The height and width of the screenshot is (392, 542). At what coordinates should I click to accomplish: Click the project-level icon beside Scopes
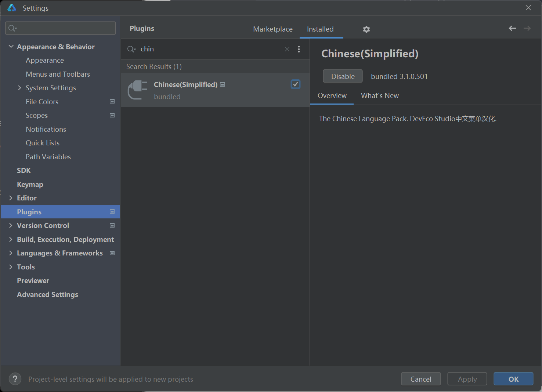(x=112, y=115)
